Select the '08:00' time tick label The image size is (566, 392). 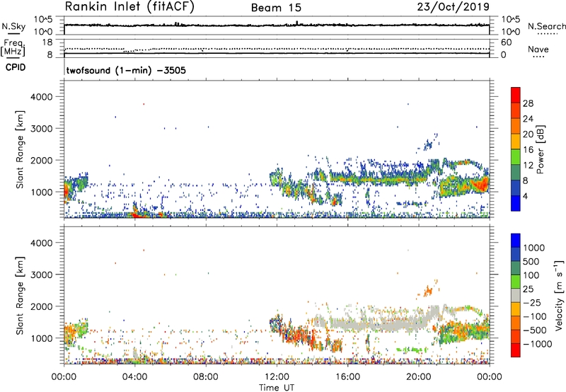tap(206, 377)
